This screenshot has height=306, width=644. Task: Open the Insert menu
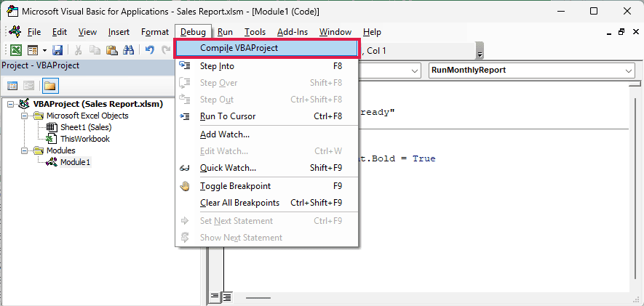[x=119, y=31]
